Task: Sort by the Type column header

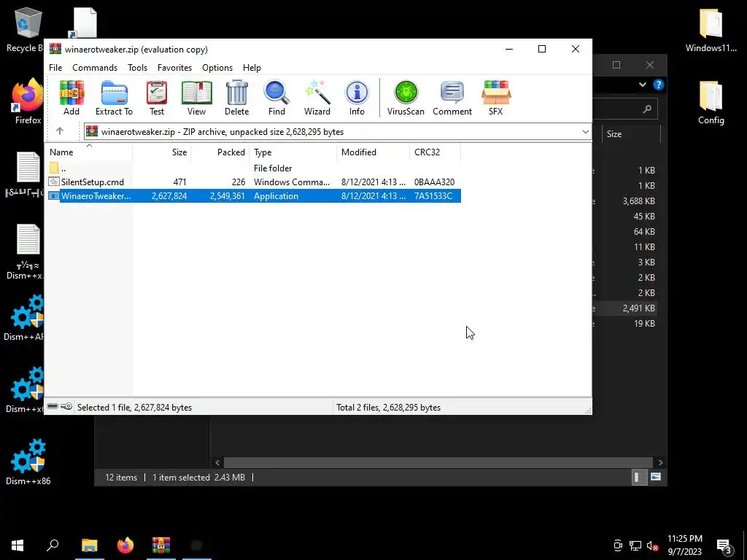Action: coord(293,152)
